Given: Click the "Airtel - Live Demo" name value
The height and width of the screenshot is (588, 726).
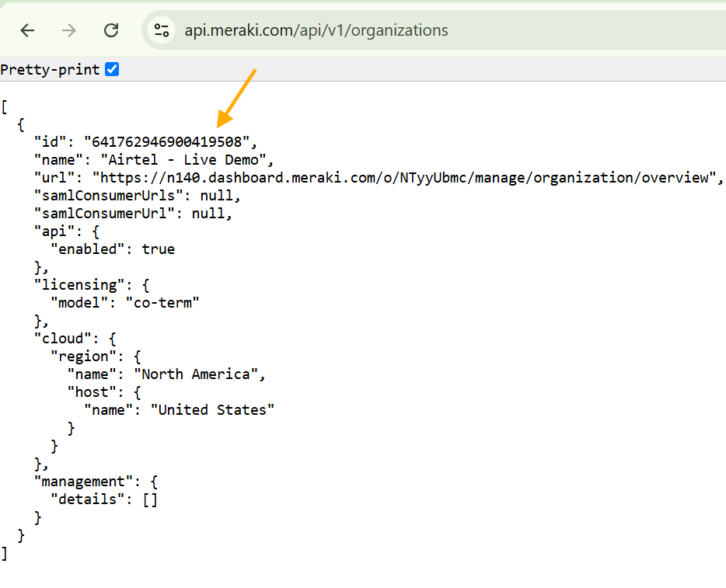Looking at the screenshot, I should (x=183, y=160).
